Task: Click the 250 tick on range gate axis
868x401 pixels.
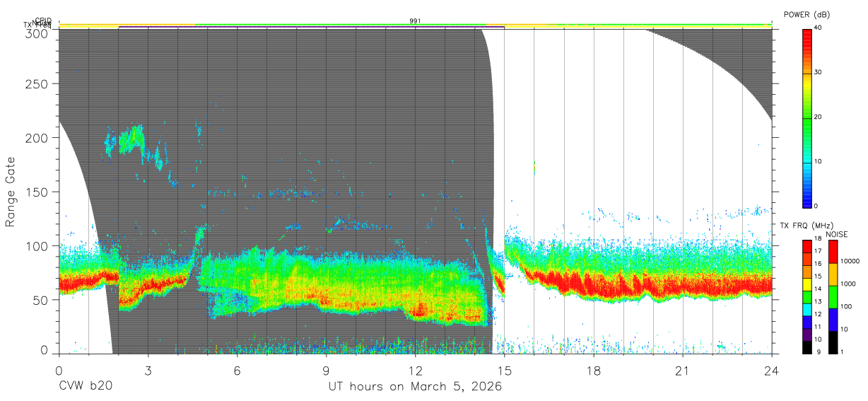Action: tap(37, 84)
